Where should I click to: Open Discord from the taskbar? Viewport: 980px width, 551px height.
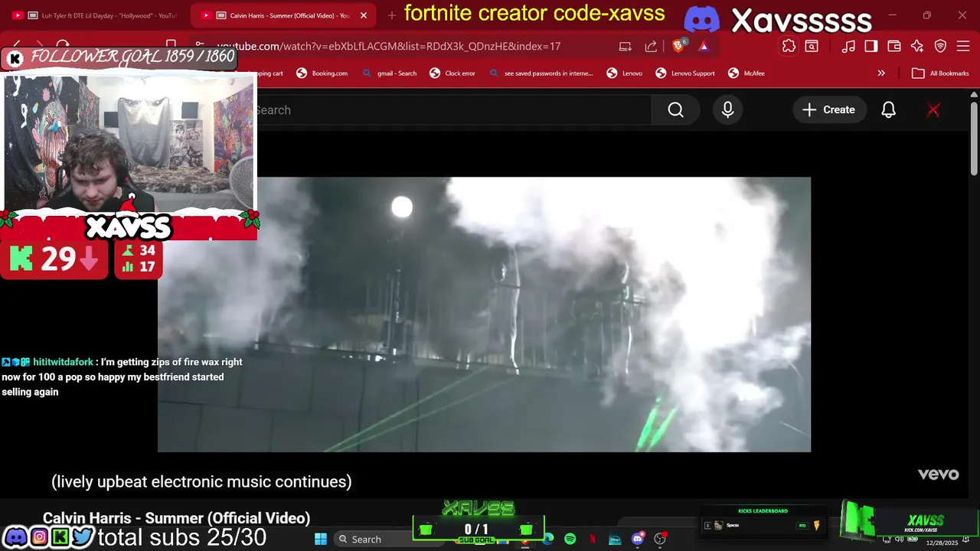[x=637, y=539]
